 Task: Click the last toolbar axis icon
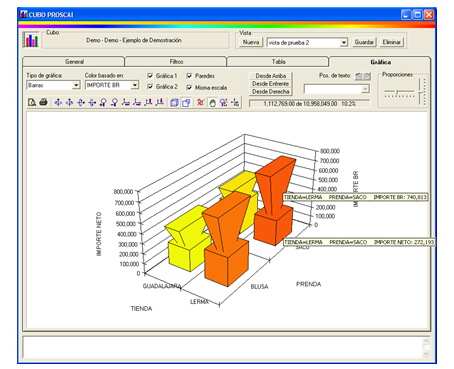point(235,102)
